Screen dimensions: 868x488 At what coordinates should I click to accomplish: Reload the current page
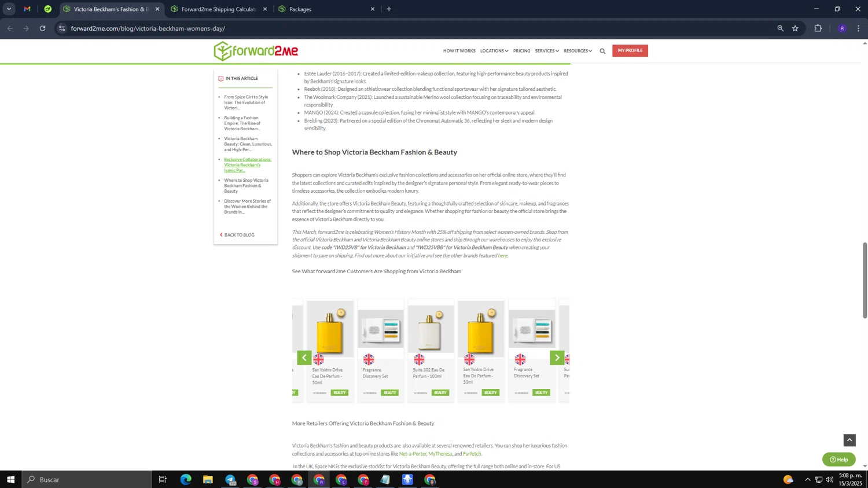coord(42,28)
